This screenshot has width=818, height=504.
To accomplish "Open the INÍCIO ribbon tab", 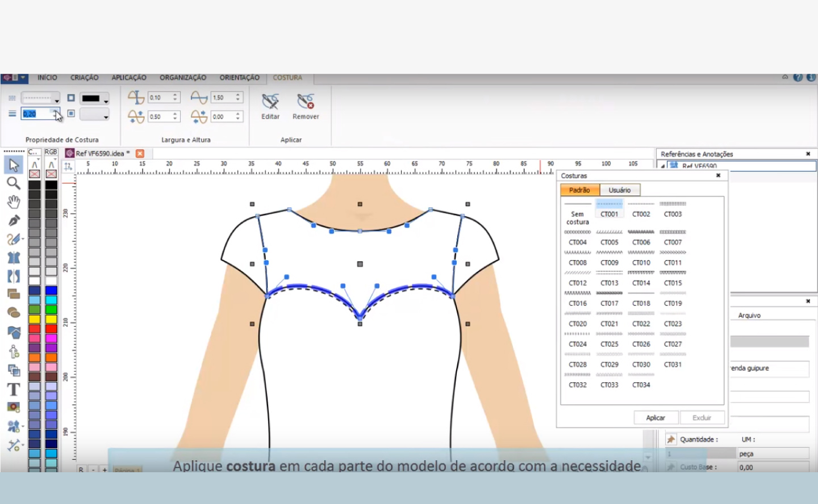I will tap(47, 78).
